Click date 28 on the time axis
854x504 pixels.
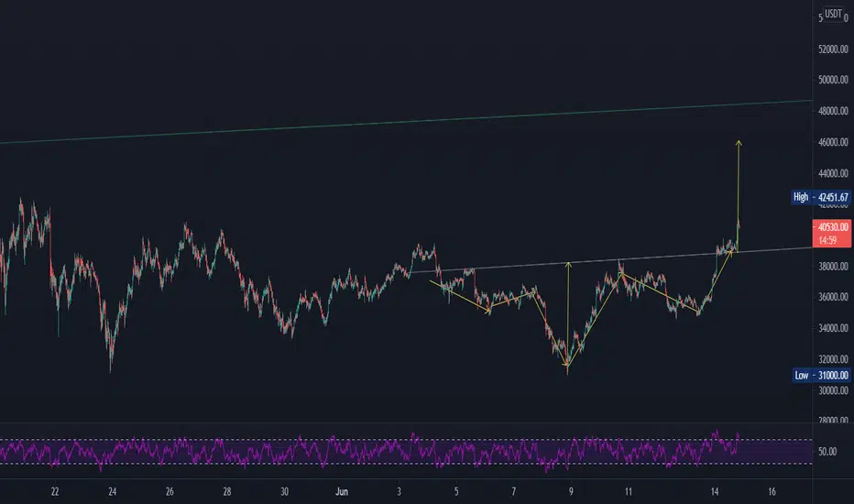pos(227,491)
